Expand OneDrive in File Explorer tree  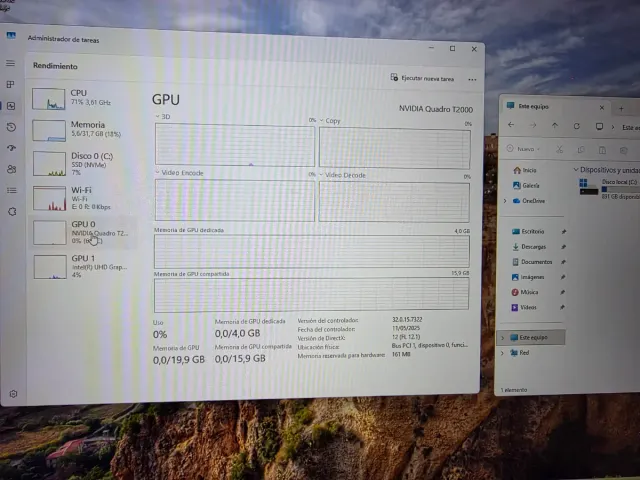503,200
